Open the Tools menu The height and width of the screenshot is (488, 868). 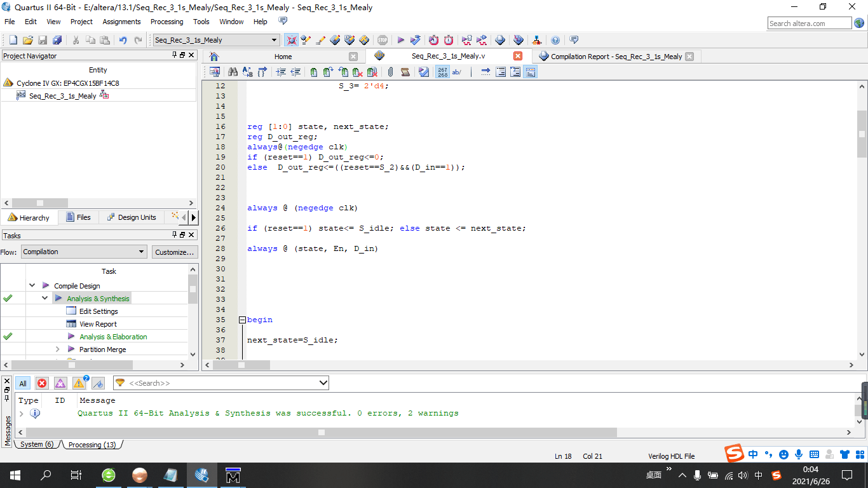pos(201,22)
